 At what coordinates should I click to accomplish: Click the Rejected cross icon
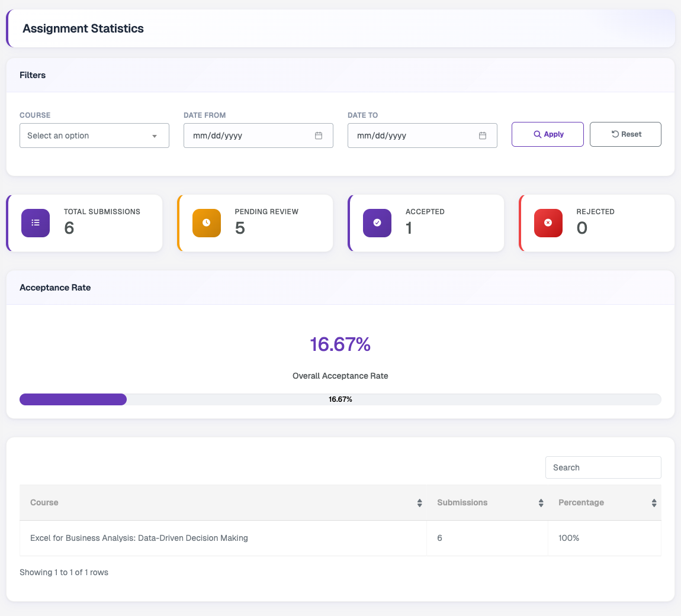(548, 222)
